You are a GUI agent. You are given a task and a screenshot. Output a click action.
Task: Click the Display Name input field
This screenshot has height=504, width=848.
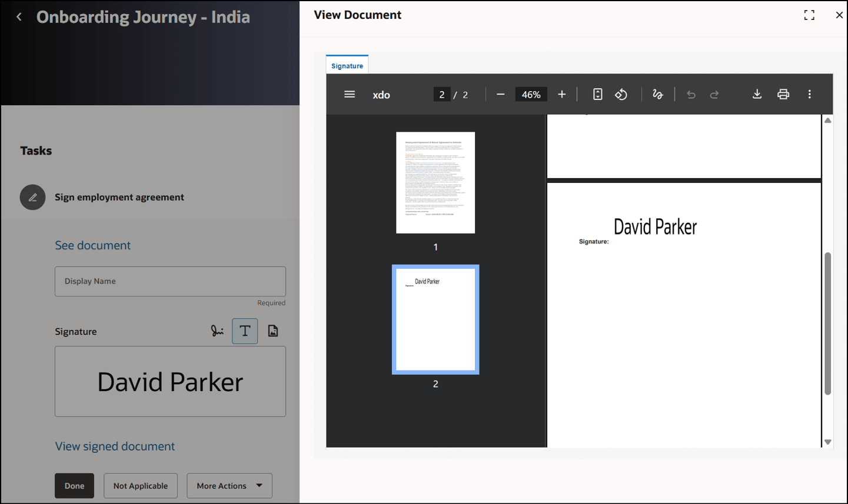click(170, 282)
